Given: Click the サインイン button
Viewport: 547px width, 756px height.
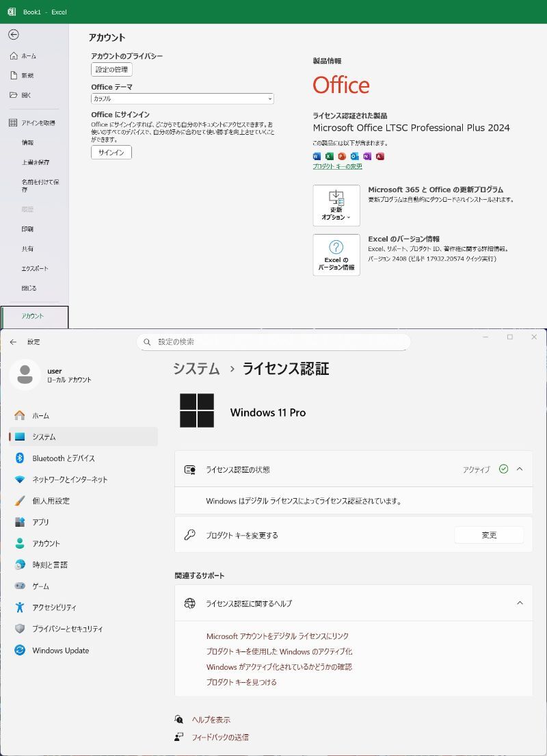Looking at the screenshot, I should pyautogui.click(x=111, y=153).
